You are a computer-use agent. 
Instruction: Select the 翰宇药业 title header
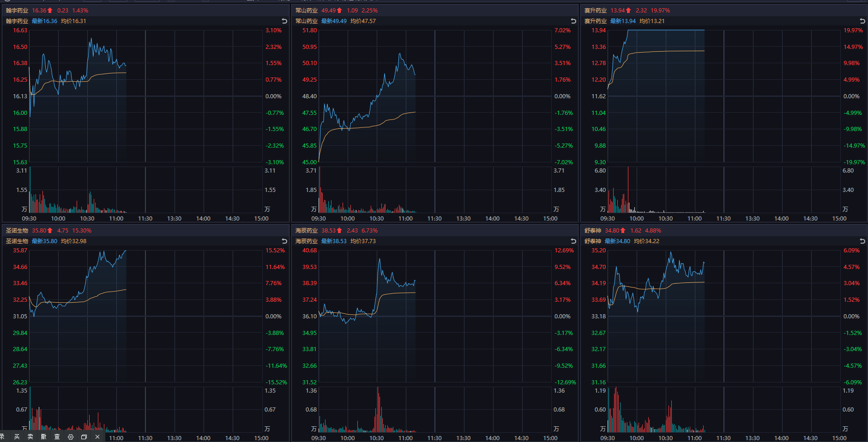(x=17, y=11)
